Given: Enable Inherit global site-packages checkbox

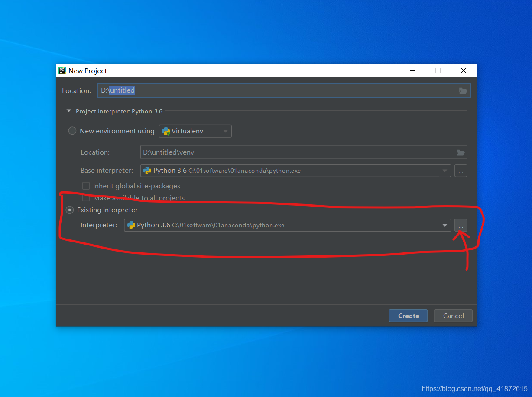Looking at the screenshot, I should coord(86,186).
